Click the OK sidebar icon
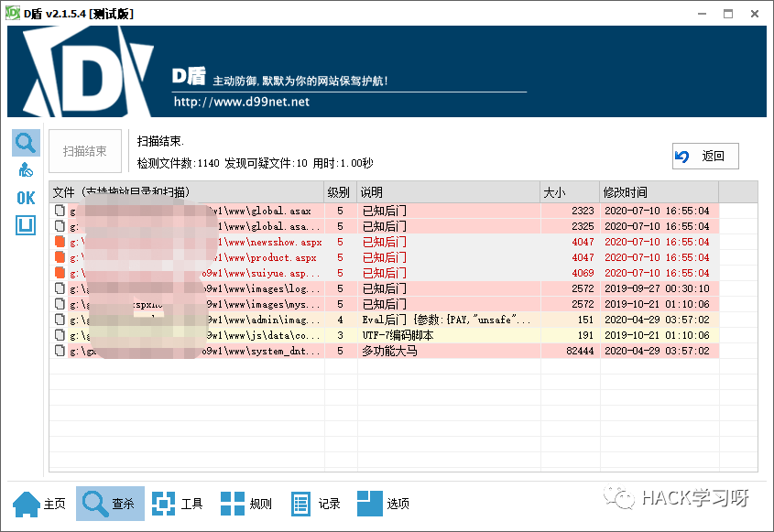The width and height of the screenshot is (774, 532). (26, 198)
